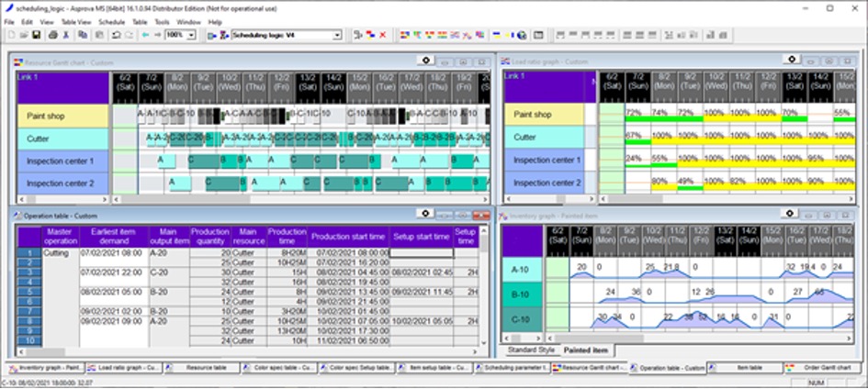Click the Production start time column header
This screenshot has height=389, width=868.
coord(349,238)
